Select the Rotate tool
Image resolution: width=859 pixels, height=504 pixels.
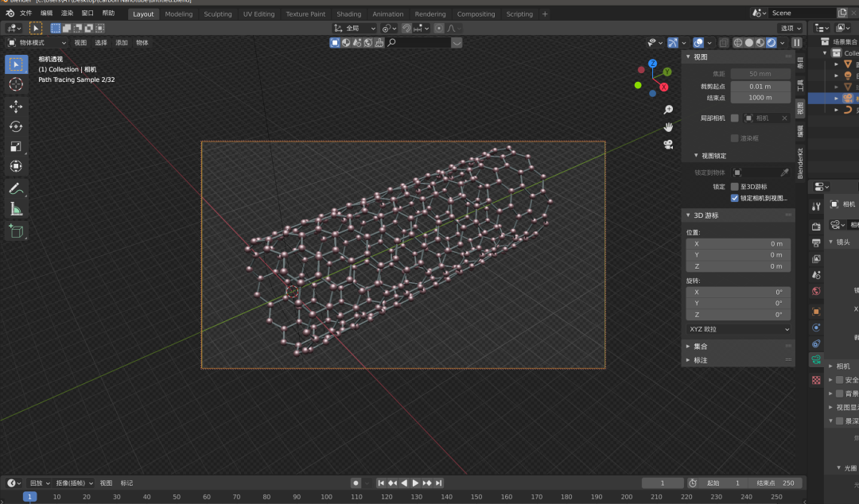pyautogui.click(x=17, y=126)
